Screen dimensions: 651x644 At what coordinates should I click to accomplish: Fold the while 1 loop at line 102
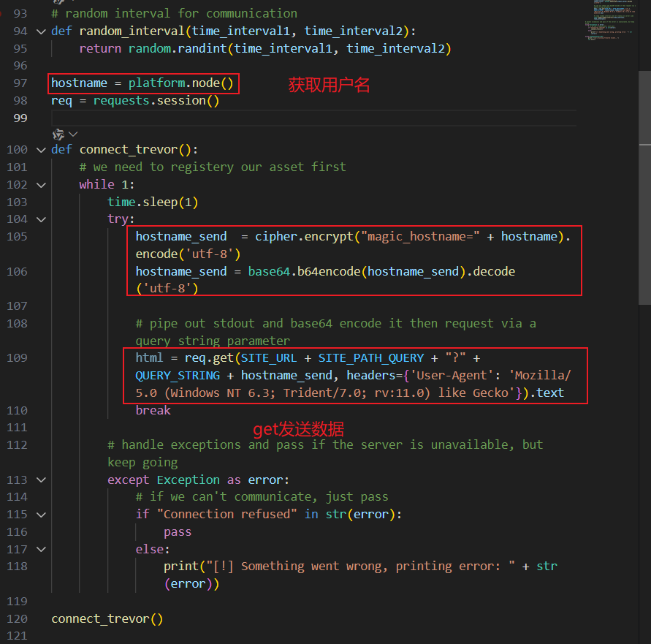click(x=41, y=185)
